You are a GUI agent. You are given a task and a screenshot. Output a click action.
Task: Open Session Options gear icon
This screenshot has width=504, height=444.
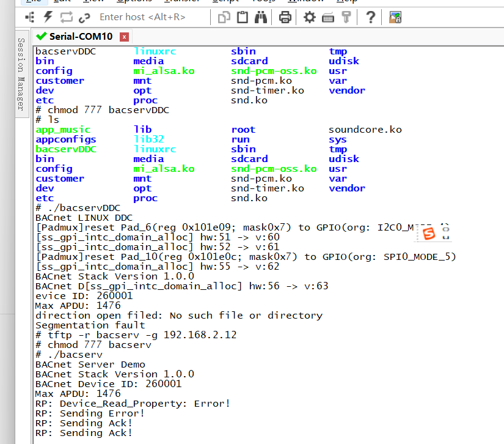[x=310, y=17]
